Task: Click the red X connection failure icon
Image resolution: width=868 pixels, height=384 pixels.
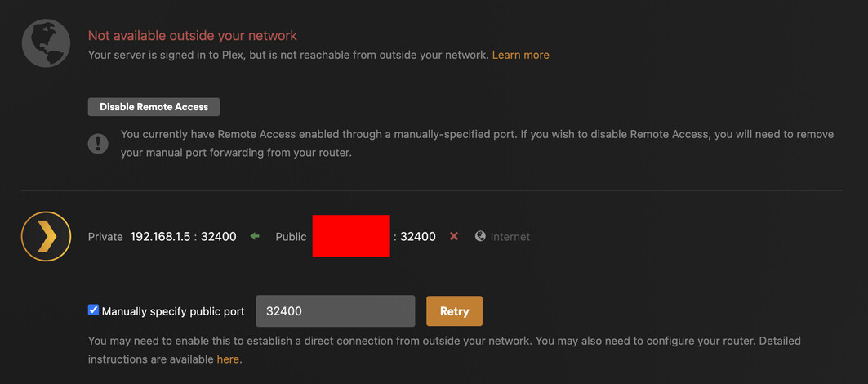Action: pos(454,236)
